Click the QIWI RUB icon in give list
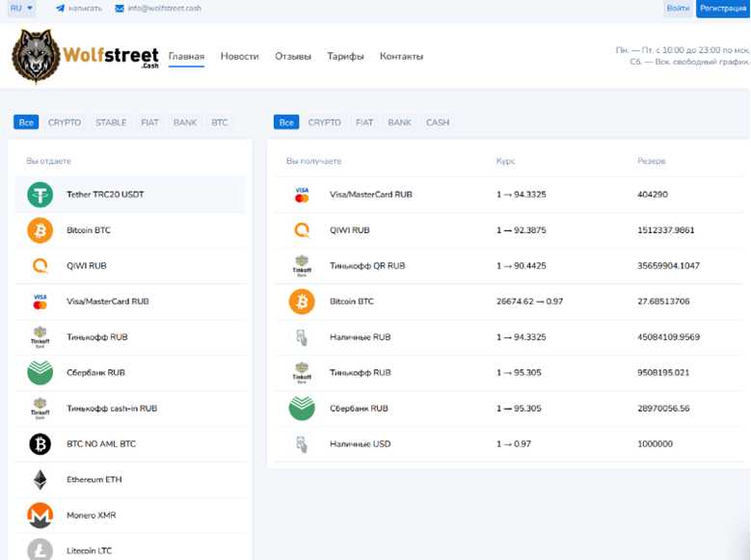Viewport: 751px width, 560px height. (x=40, y=266)
